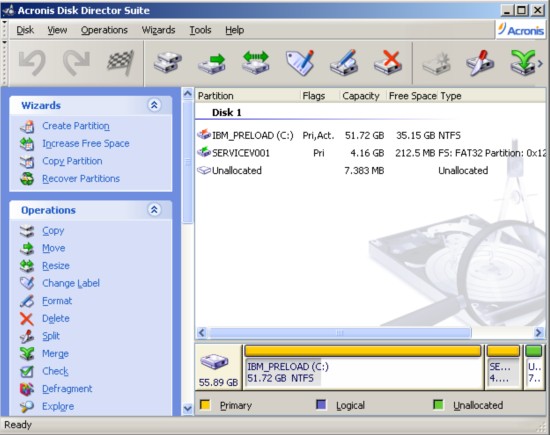Select the Unallocated row in list
The image size is (550, 435).
pyautogui.click(x=370, y=170)
